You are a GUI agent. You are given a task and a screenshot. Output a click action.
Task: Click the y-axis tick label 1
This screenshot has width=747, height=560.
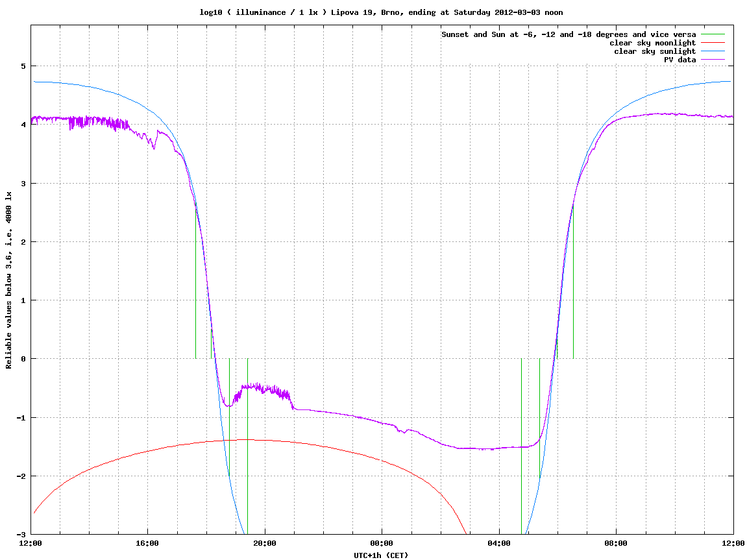tap(23, 300)
